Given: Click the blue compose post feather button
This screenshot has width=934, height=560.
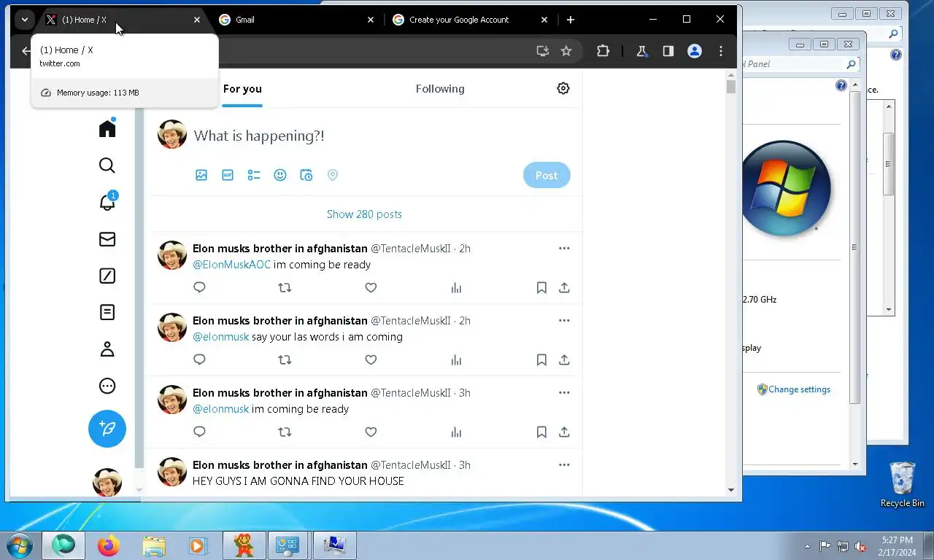Looking at the screenshot, I should 107,429.
